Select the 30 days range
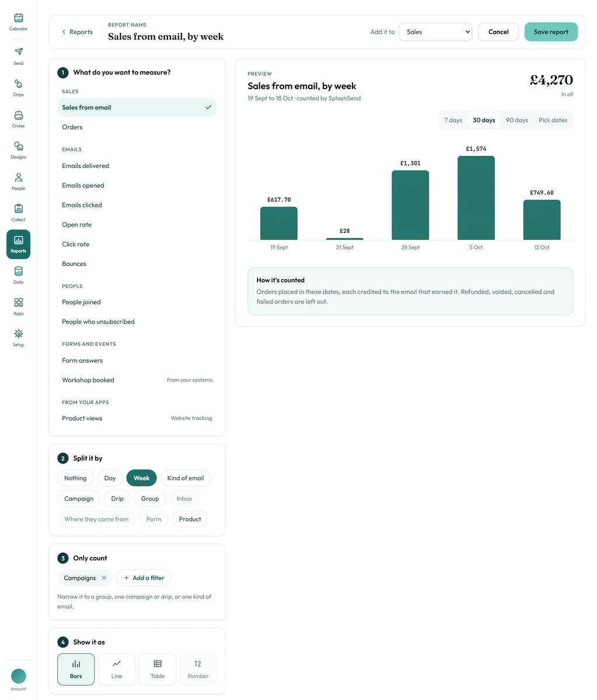The image size is (597, 700). (x=484, y=120)
